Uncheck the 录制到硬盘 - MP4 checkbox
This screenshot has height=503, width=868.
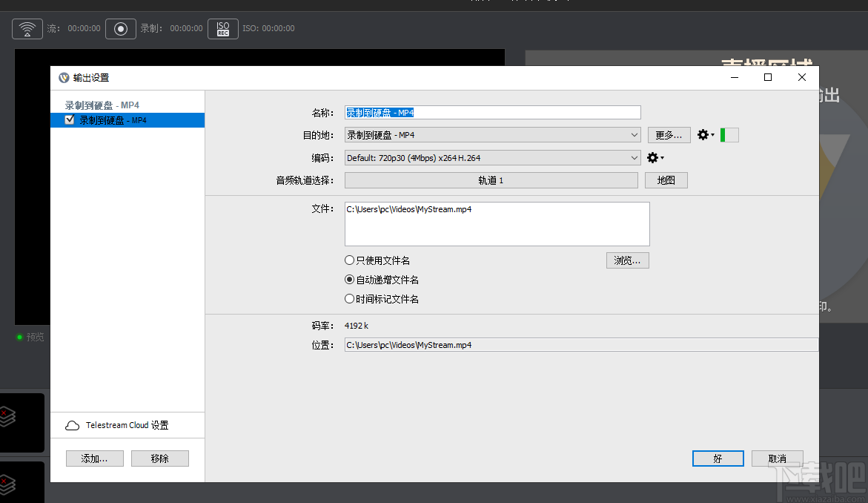[x=69, y=119]
